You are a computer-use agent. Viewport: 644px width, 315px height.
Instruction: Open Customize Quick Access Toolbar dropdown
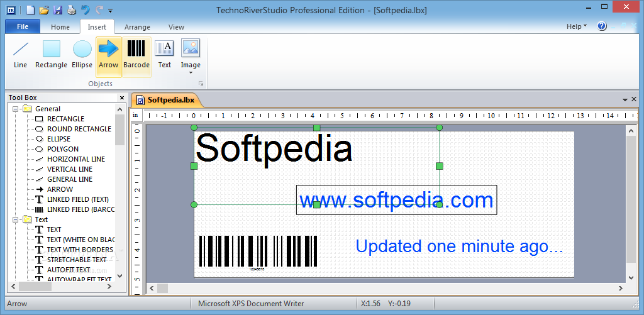pos(111,11)
